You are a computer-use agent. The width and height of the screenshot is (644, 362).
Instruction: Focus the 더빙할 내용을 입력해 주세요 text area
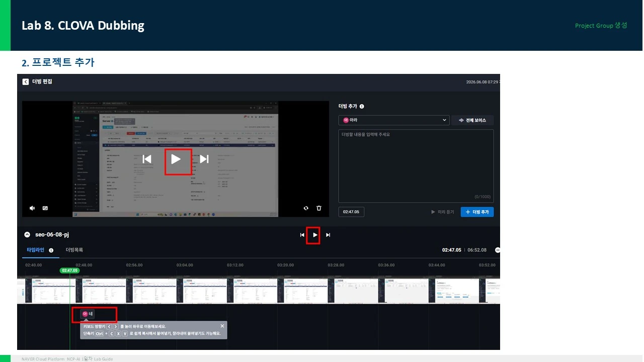coord(416,166)
